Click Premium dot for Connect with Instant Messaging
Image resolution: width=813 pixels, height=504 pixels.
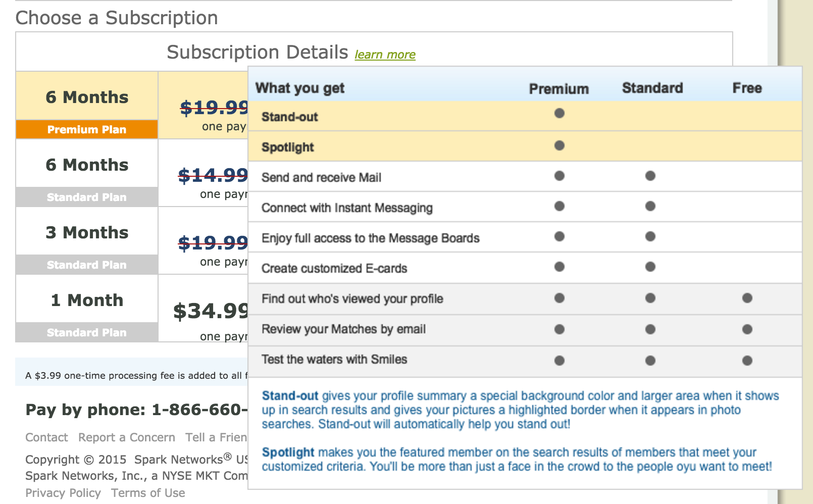point(559,206)
